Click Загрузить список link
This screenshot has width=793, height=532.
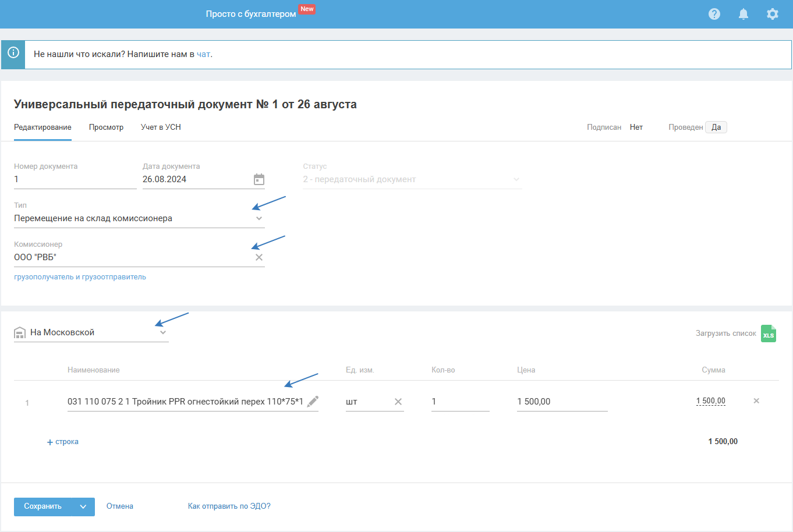point(725,334)
